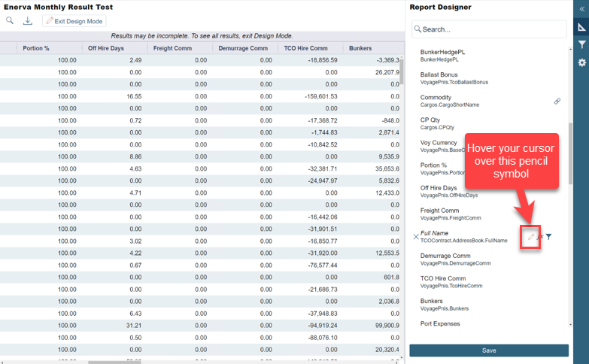The width and height of the screenshot is (589, 364).
Task: Open the settings gear tab in sidebar
Action: tap(581, 62)
